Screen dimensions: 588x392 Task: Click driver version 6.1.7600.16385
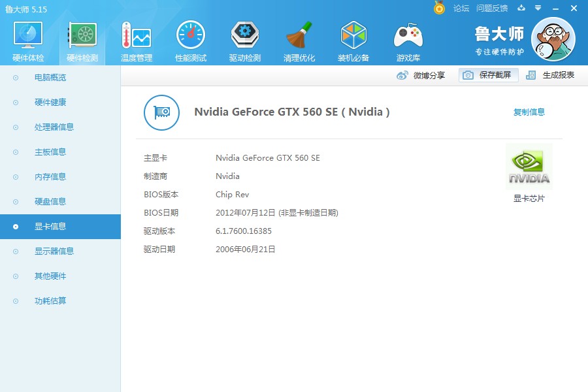(244, 231)
